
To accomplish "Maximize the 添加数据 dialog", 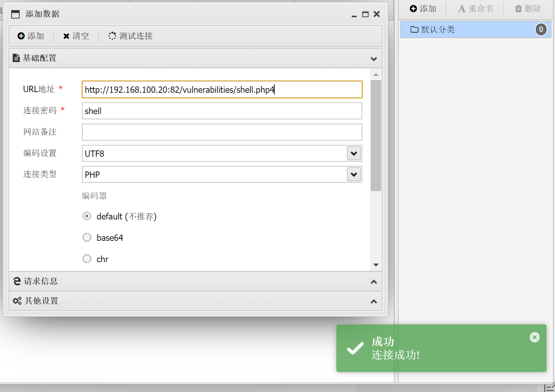I will click(x=365, y=14).
